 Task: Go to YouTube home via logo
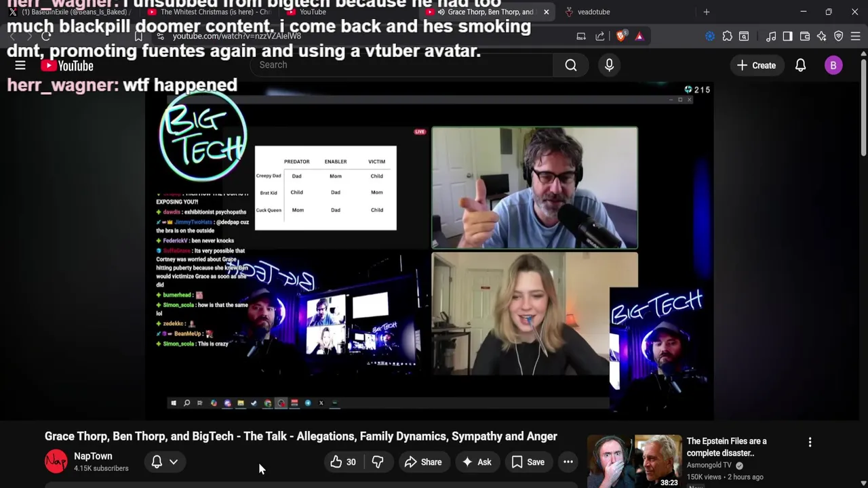click(66, 66)
